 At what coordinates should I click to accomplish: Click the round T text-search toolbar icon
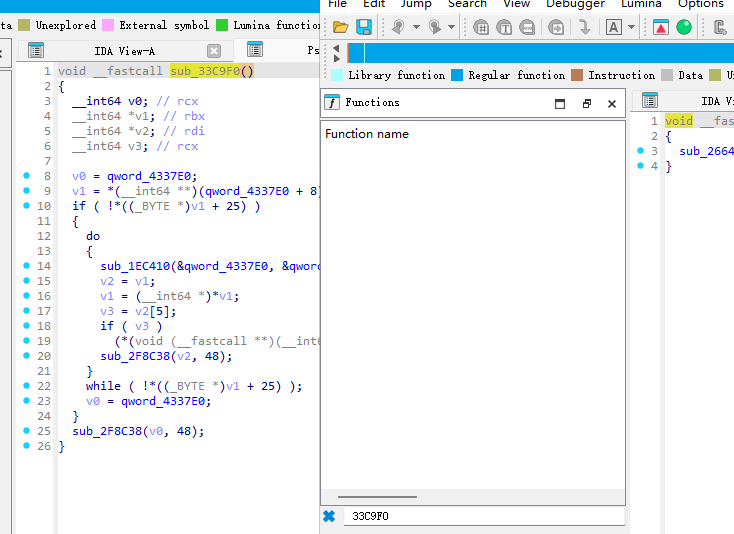504,27
